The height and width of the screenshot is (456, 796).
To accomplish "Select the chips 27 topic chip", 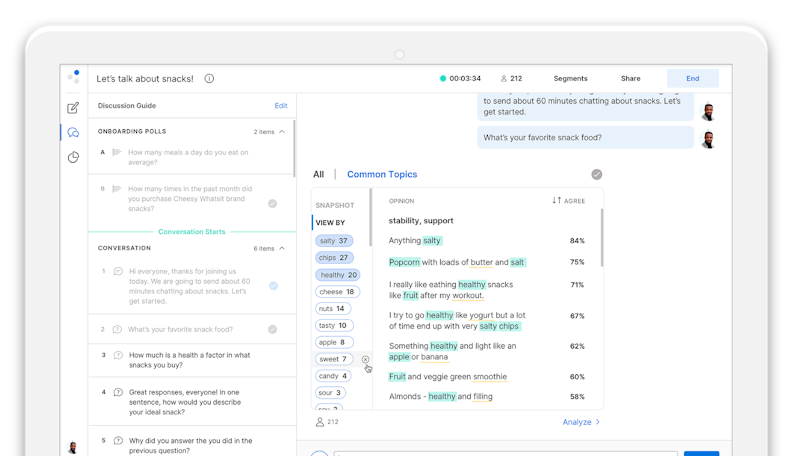I will [334, 257].
